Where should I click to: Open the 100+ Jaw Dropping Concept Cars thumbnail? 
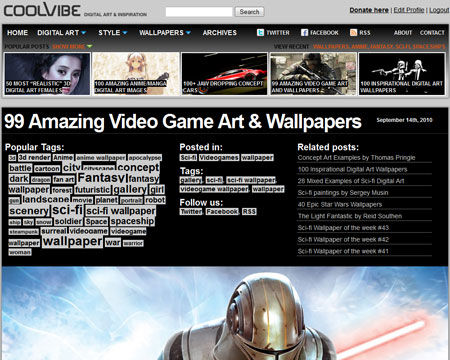224,74
